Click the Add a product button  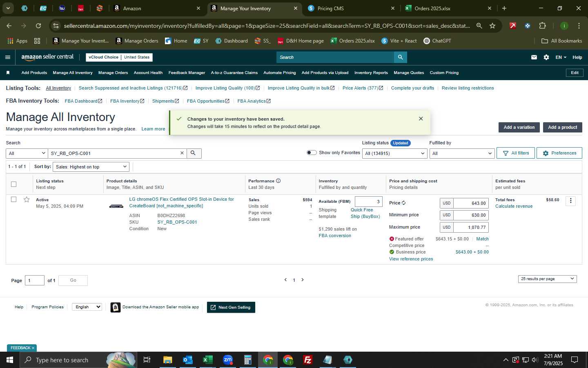(562, 127)
